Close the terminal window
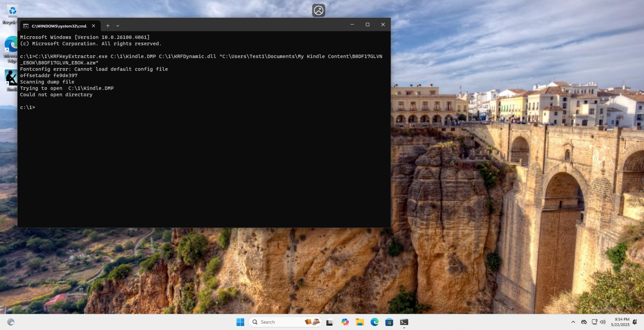The image size is (644, 330). click(x=383, y=25)
